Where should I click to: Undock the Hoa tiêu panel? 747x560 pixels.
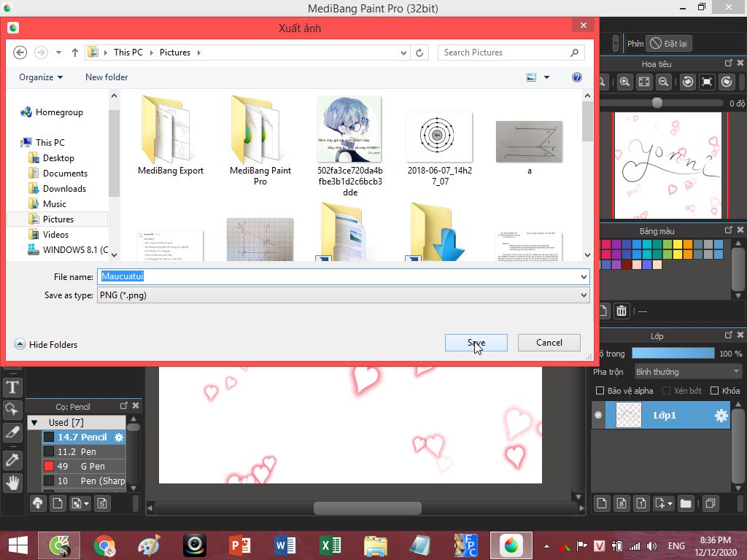(728, 63)
